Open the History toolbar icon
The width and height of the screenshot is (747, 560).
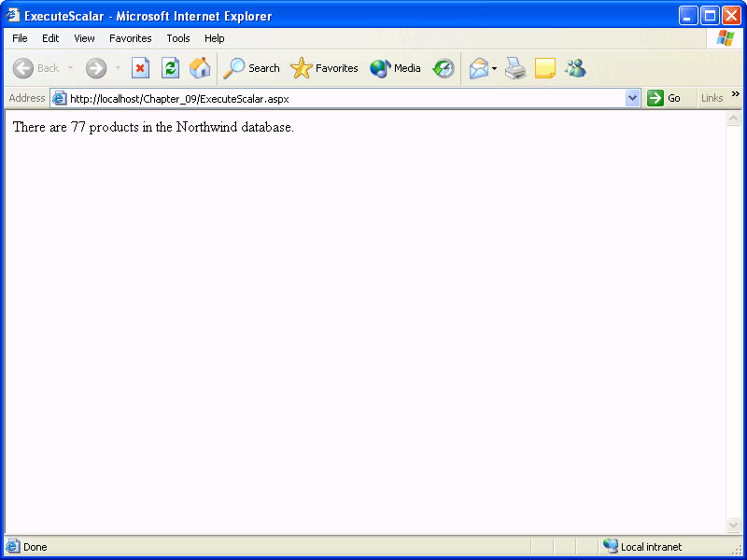(444, 68)
